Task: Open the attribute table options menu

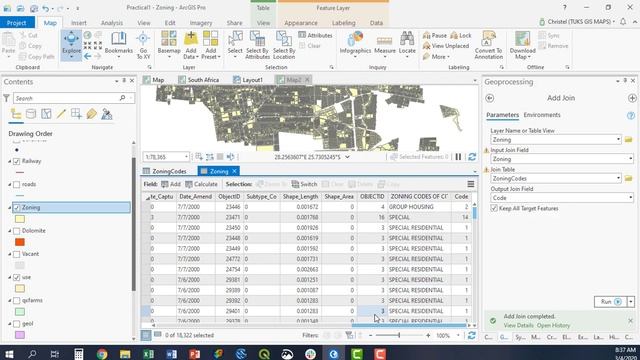Action: [x=471, y=184]
